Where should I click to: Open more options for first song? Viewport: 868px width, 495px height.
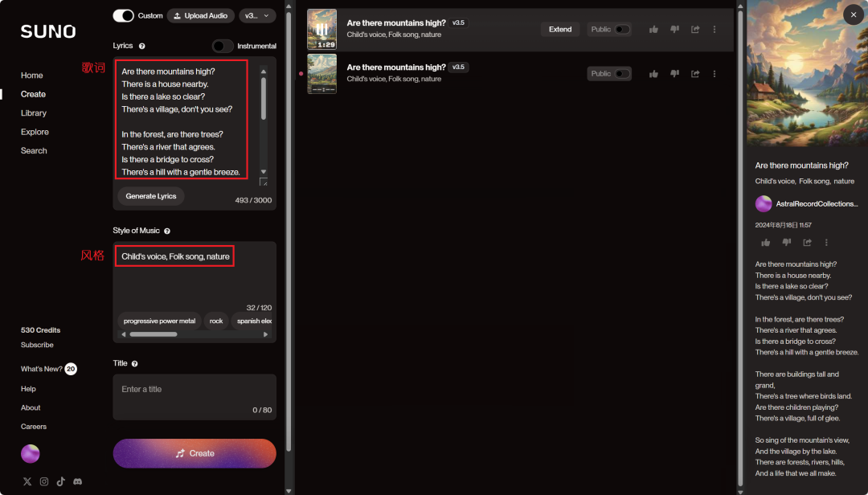[714, 30]
